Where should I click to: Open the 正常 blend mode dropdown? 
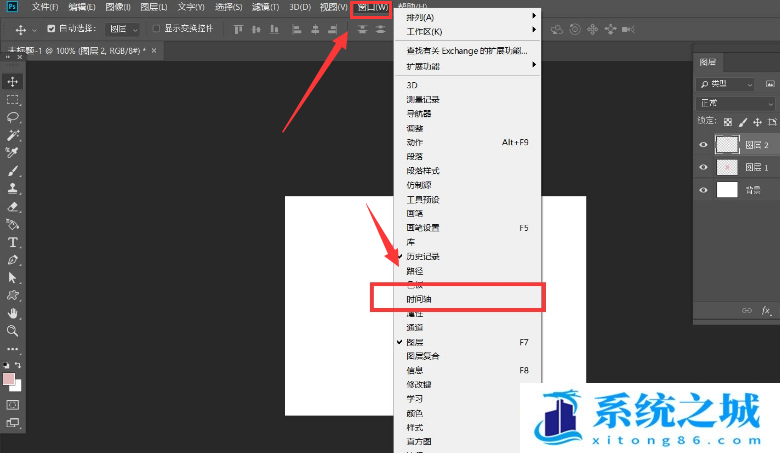coord(735,103)
